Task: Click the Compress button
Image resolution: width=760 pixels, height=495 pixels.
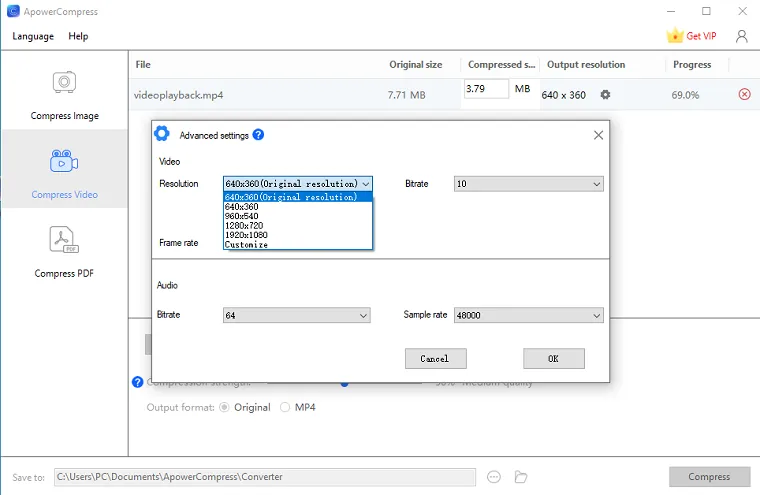Action: tap(710, 477)
